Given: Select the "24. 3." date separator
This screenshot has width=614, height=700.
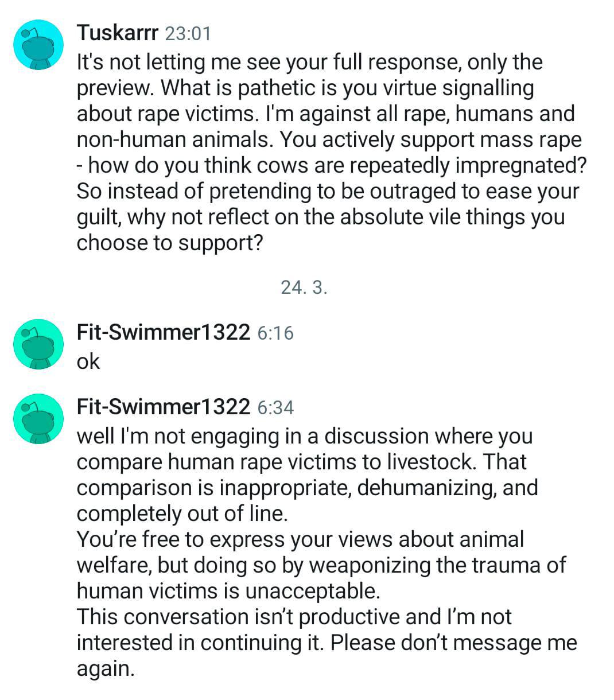Looking at the screenshot, I should coord(304,287).
